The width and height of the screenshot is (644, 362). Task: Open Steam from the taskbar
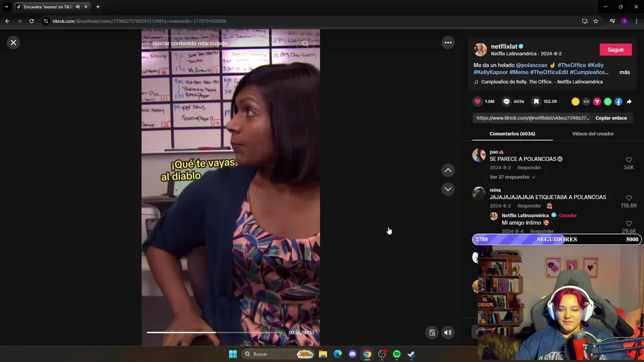(x=411, y=354)
